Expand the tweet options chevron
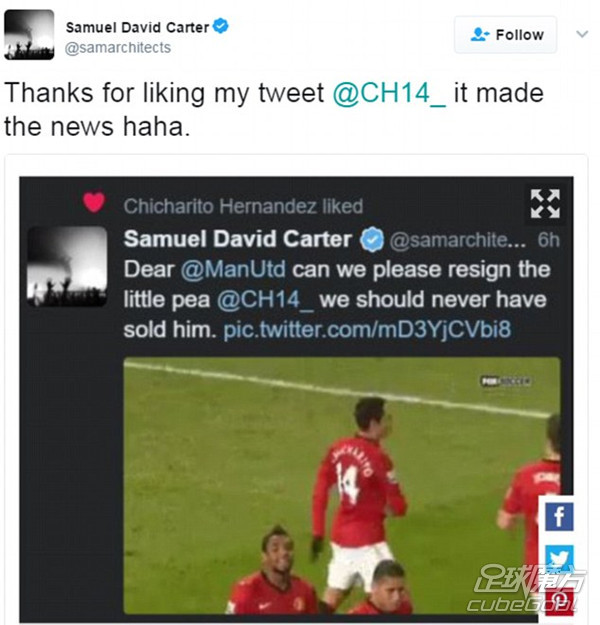The image size is (600, 625). [582, 34]
